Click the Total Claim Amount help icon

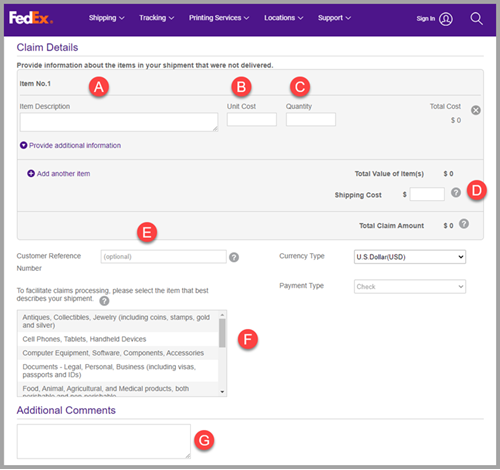464,224
